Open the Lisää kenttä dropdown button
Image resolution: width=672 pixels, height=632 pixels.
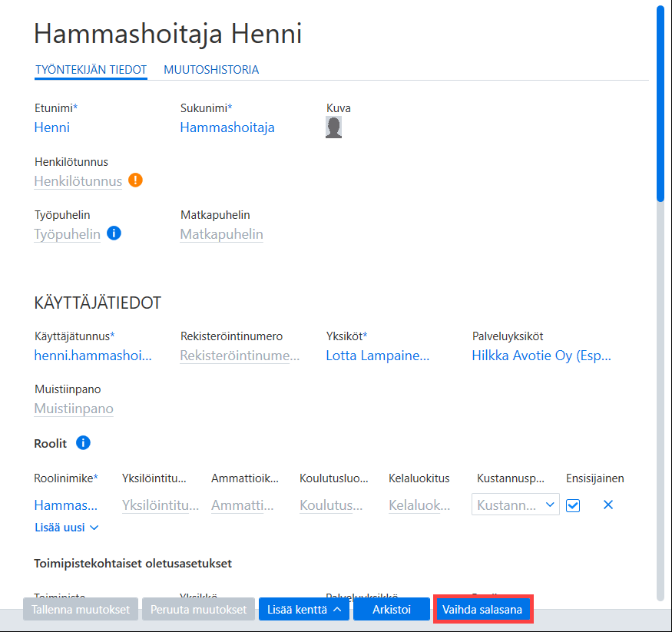pos(304,609)
